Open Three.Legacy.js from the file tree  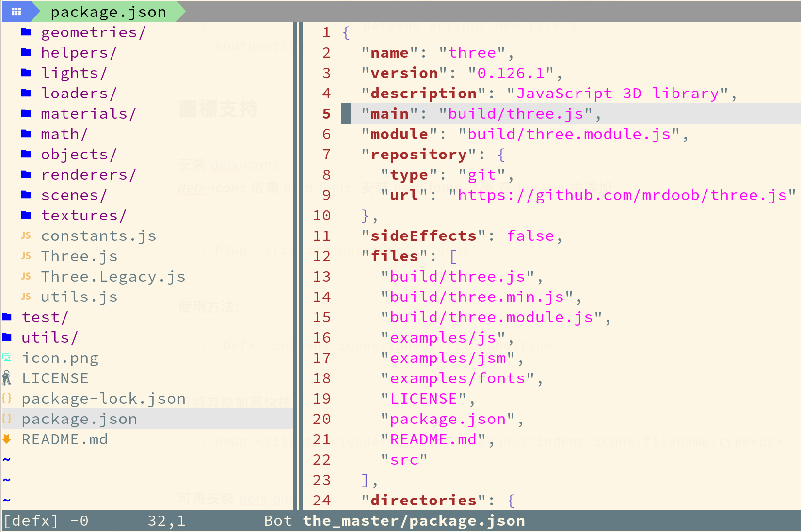pos(113,277)
